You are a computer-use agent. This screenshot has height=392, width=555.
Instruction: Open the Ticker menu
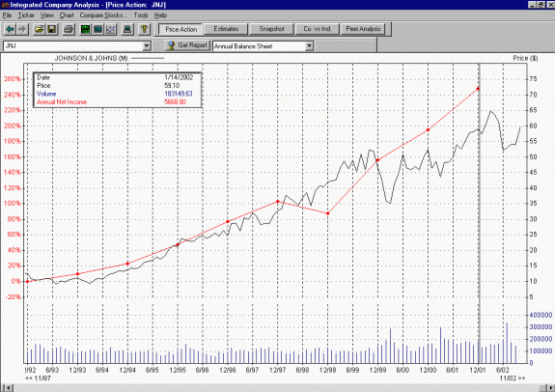(x=26, y=15)
